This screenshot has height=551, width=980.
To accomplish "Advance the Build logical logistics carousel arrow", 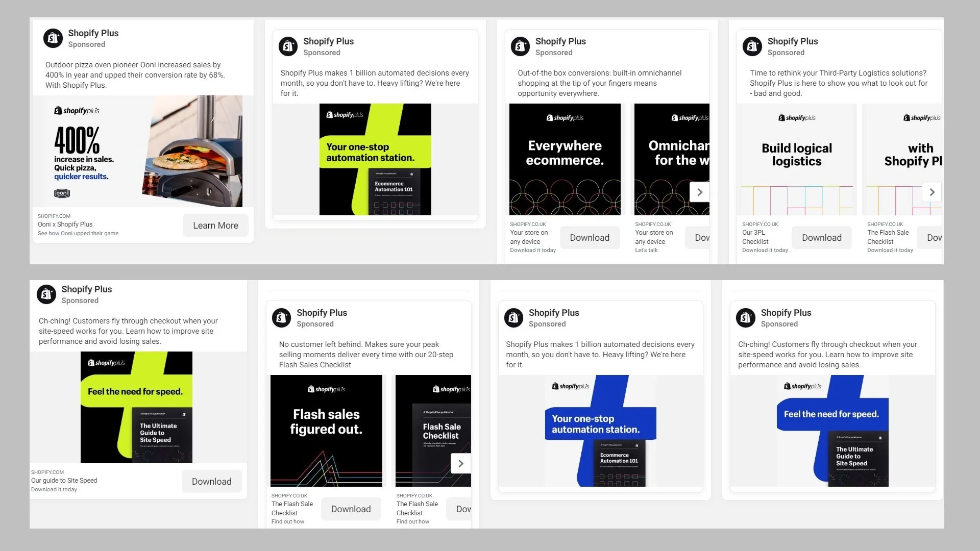I will point(932,192).
